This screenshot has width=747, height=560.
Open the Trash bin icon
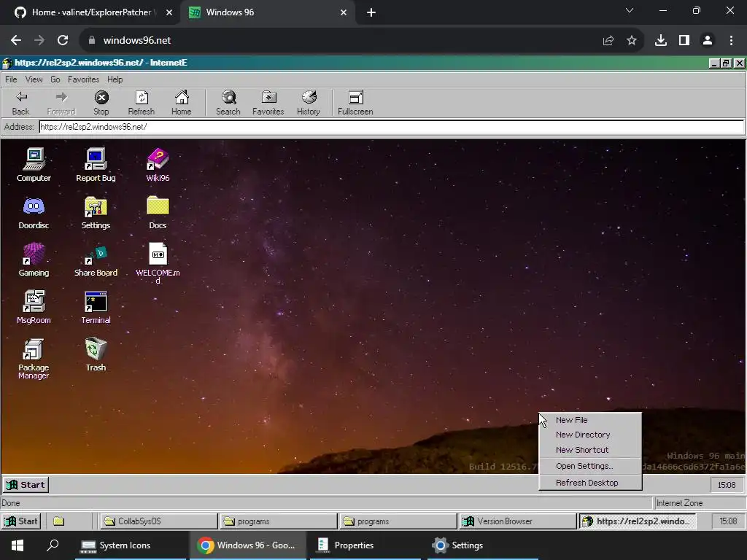point(96,354)
